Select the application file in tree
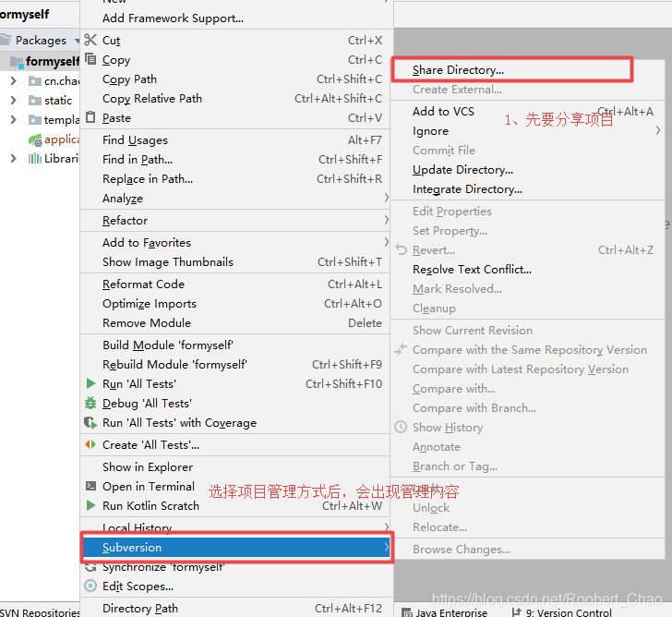This screenshot has height=617, width=672. (x=61, y=139)
